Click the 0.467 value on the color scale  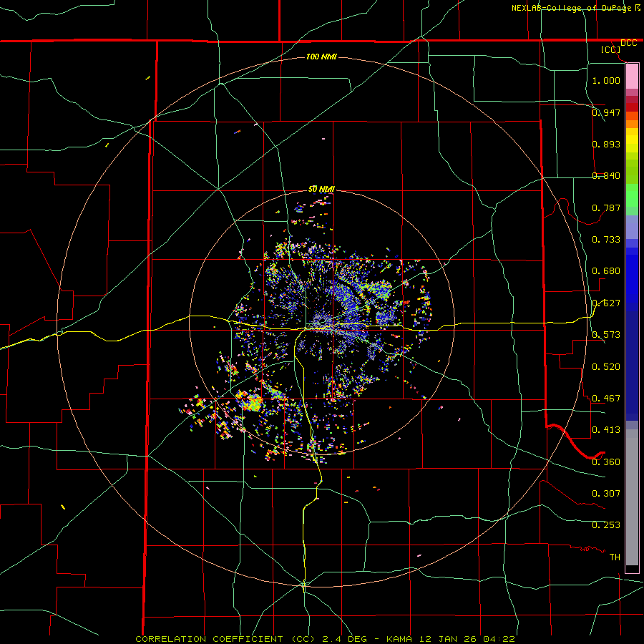(x=606, y=399)
